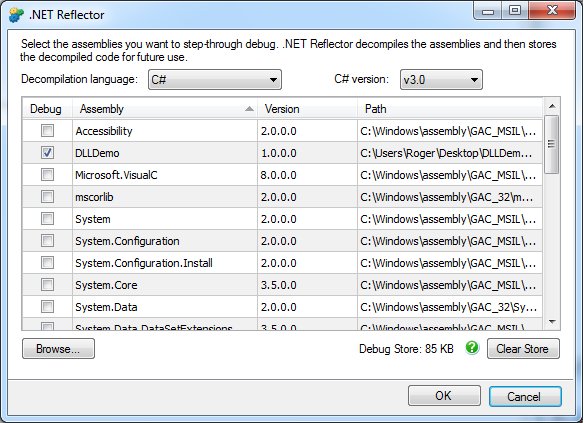Screen dimensions: 584x423
Task: Enable debug for System.Configuration 2.0.0.0 row
Action: tap(47, 241)
